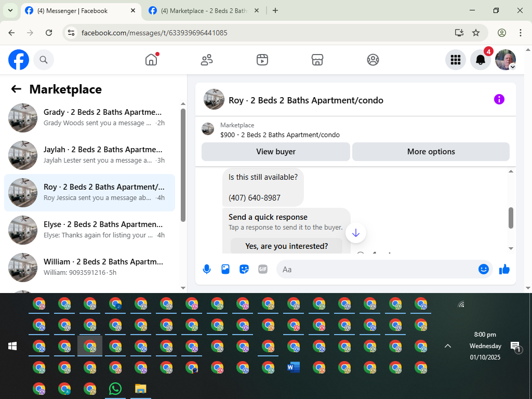
Task: Click the conversation list scrollbar thumb
Action: [183, 165]
